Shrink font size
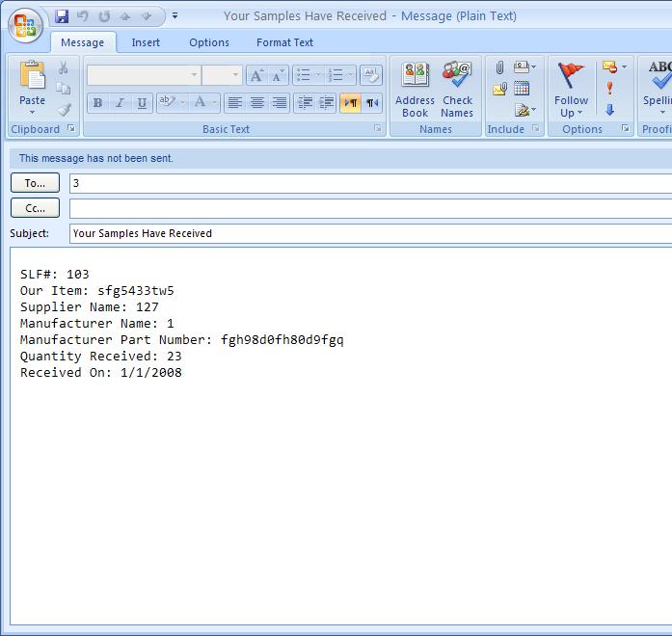The height and width of the screenshot is (636, 672). click(x=278, y=75)
